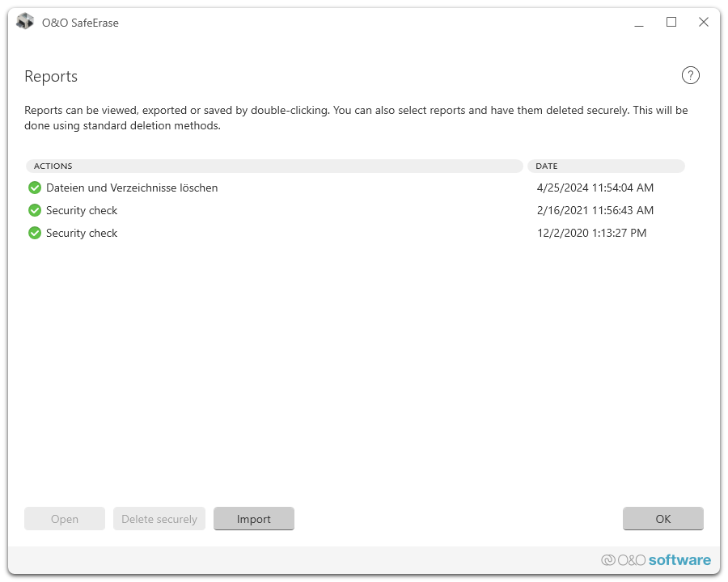Image resolution: width=728 pixels, height=582 pixels.
Task: Close the Reports window
Action: (x=703, y=23)
